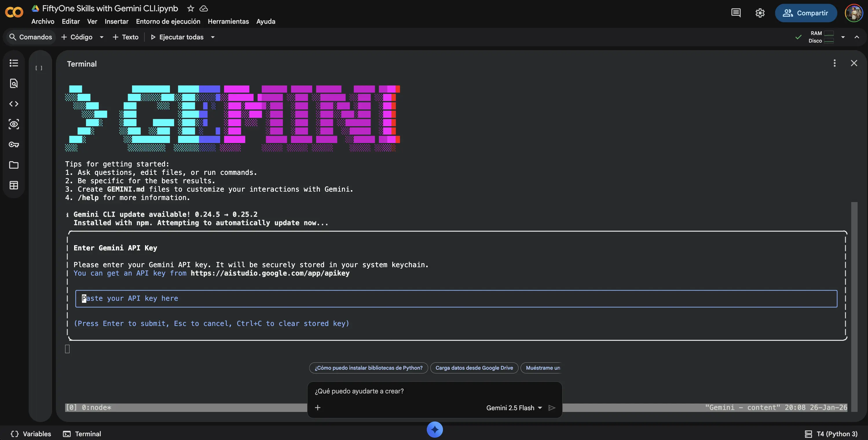Viewport: 868px width, 440px height.
Task: Open the Secrets panel key icon
Action: click(x=14, y=144)
